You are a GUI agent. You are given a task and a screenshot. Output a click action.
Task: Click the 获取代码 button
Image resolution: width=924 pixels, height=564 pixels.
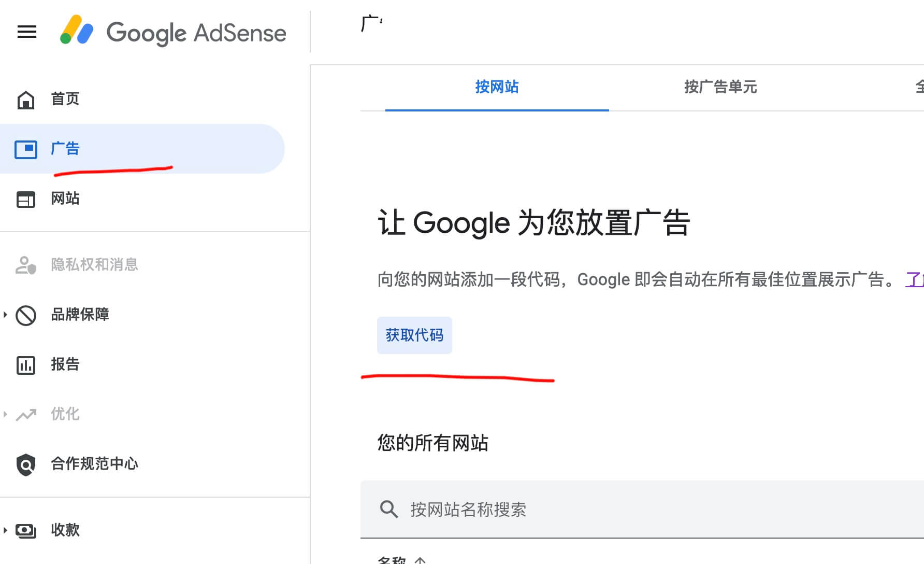[414, 335]
